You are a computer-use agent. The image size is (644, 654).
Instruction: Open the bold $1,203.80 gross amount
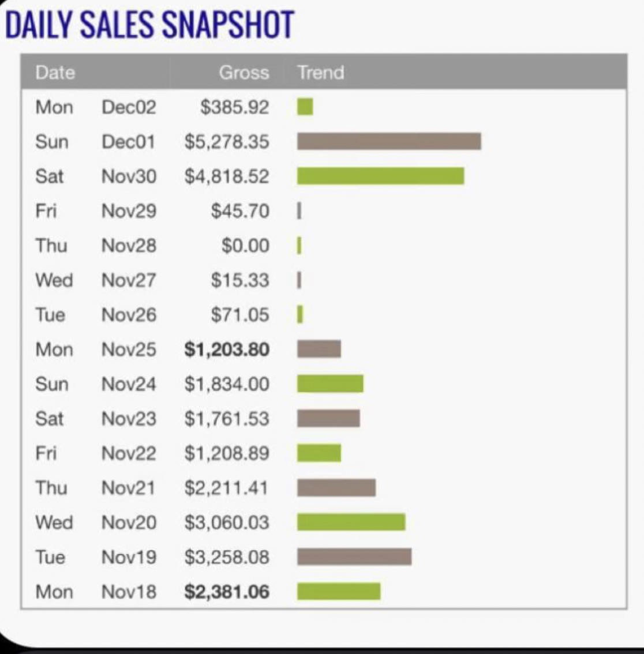tap(227, 349)
